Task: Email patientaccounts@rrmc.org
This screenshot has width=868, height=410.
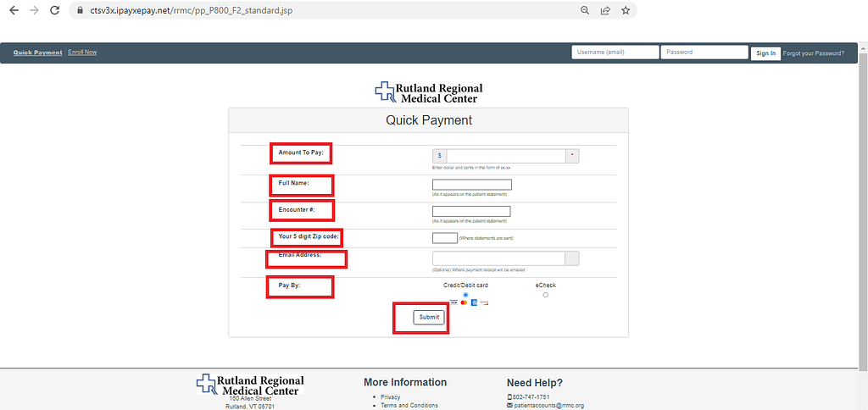Action: (x=548, y=406)
